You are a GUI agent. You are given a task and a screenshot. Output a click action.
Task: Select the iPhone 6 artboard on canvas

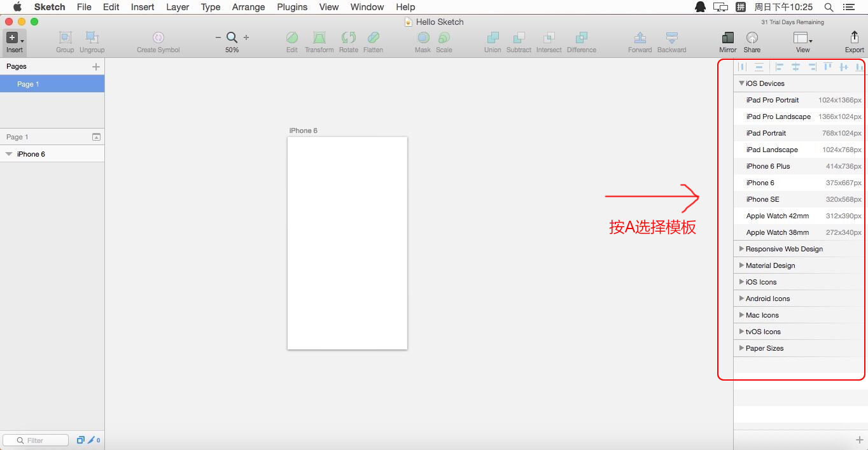pos(347,243)
